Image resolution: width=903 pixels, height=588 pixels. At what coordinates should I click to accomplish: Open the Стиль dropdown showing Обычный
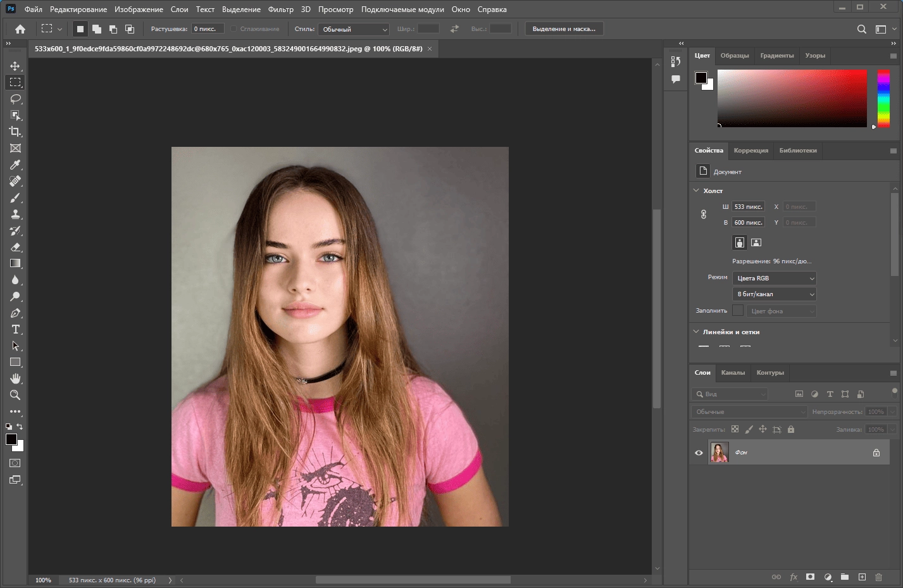coord(354,29)
